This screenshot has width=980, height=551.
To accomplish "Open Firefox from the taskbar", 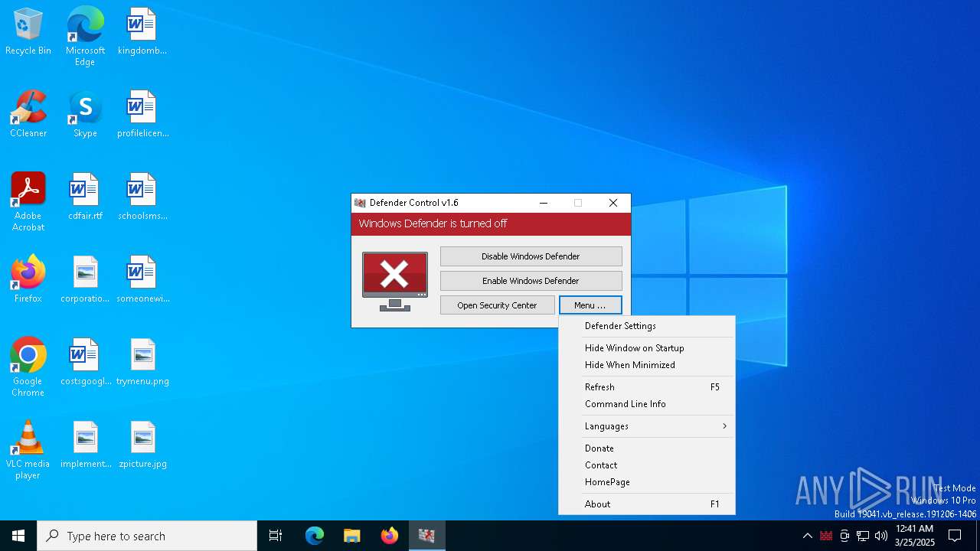I will point(389,536).
